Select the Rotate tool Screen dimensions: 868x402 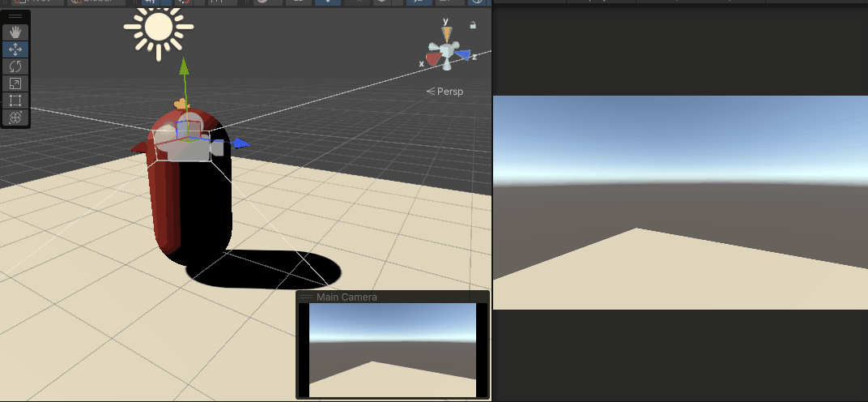15,66
